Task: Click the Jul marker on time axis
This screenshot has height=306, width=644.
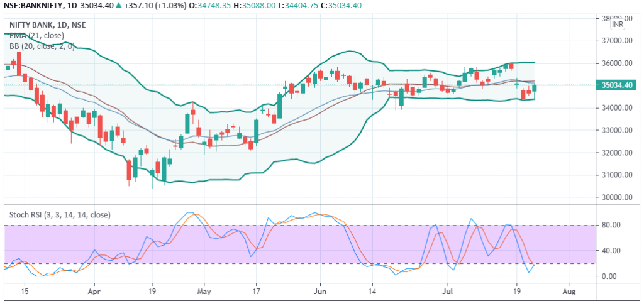Action: (448, 292)
